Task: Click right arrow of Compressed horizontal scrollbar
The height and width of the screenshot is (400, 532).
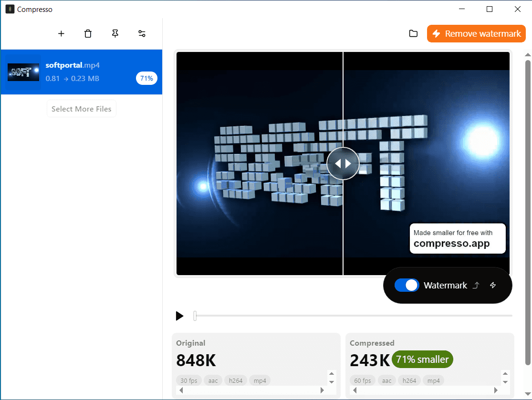Action: tap(496, 390)
